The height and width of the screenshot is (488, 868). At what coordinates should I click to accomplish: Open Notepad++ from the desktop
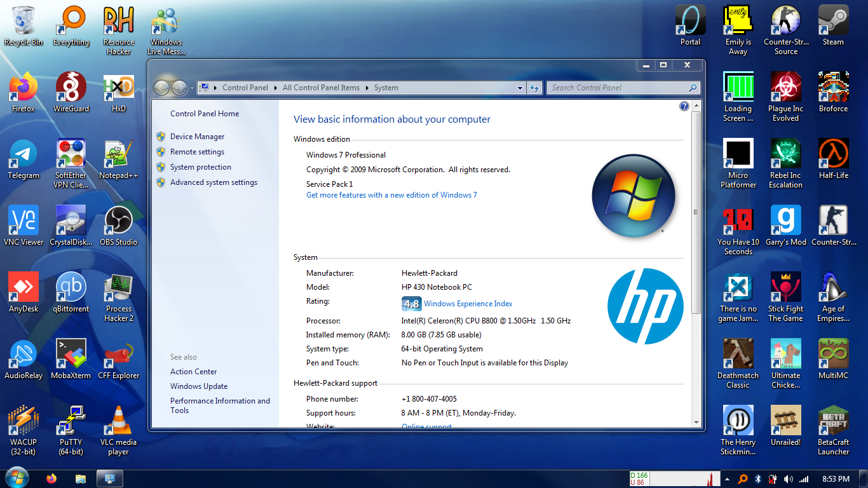118,156
